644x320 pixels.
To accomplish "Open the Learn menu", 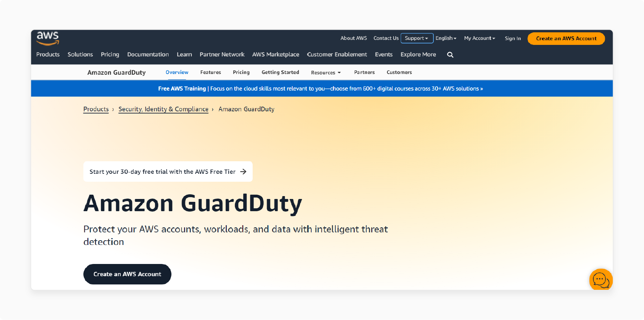I will tap(184, 55).
